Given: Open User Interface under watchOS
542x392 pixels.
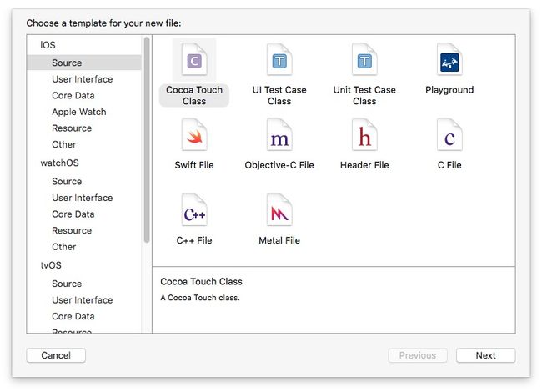Looking at the screenshot, I should tap(83, 198).
